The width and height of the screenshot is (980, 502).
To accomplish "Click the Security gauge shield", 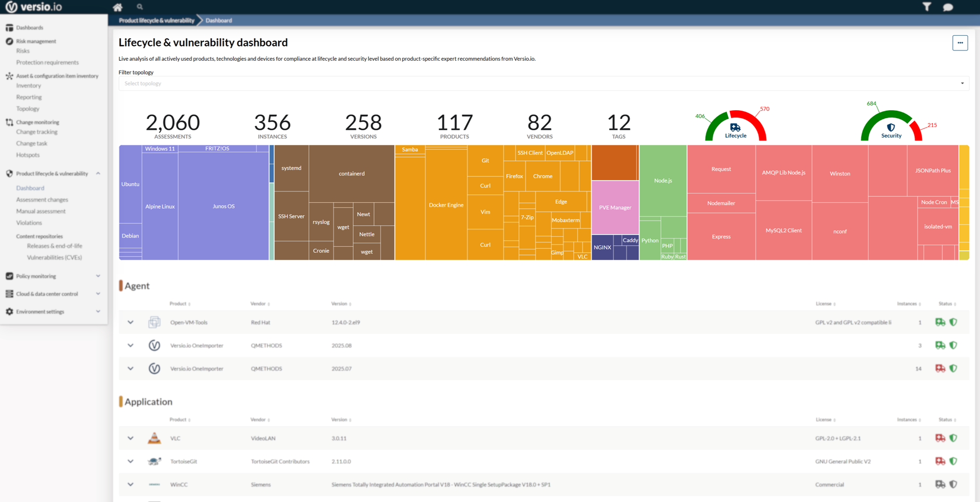I will 891,128.
